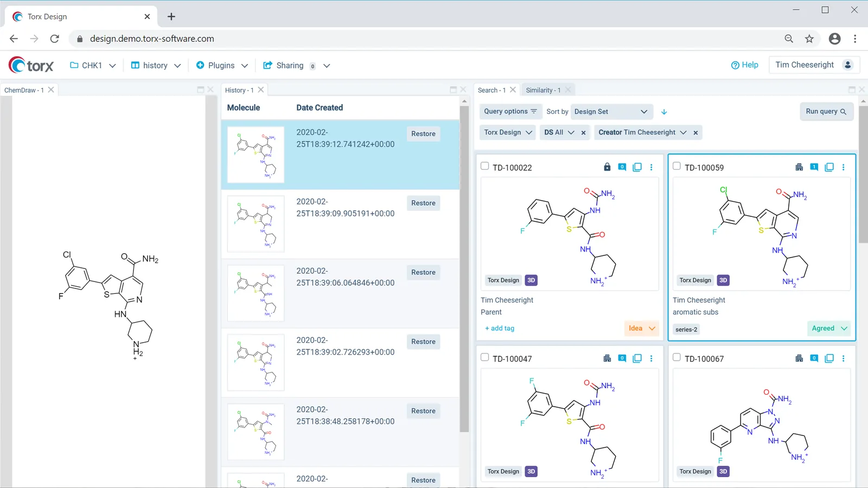Restore the 18:39:06 history entry
The height and width of the screenshot is (488, 868).
point(423,273)
